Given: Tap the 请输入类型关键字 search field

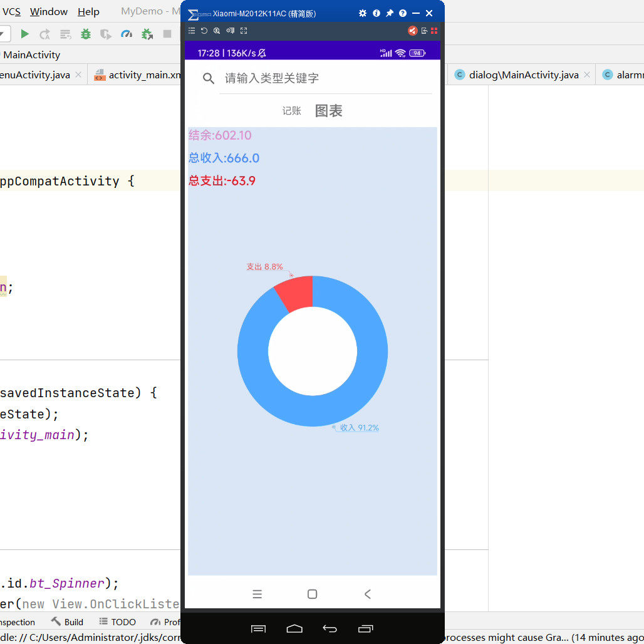Looking at the screenshot, I should [269, 78].
